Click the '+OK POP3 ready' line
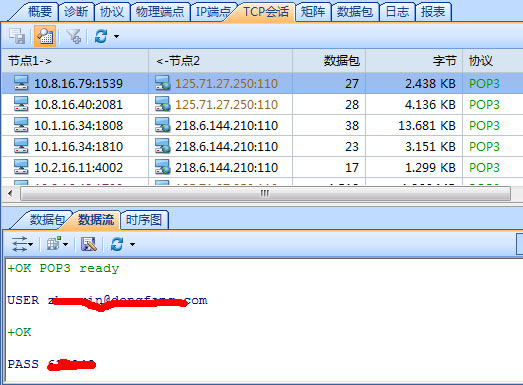The image size is (523, 385). tap(63, 268)
